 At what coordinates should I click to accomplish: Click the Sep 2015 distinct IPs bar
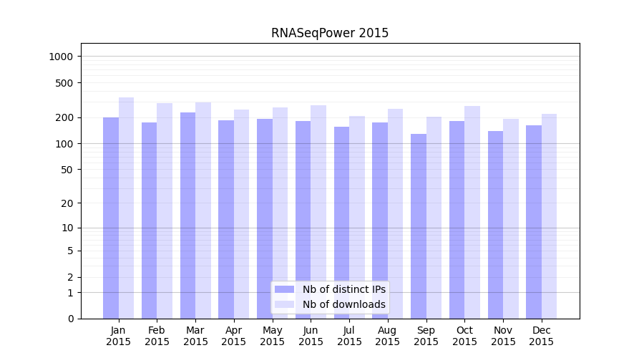419,226
